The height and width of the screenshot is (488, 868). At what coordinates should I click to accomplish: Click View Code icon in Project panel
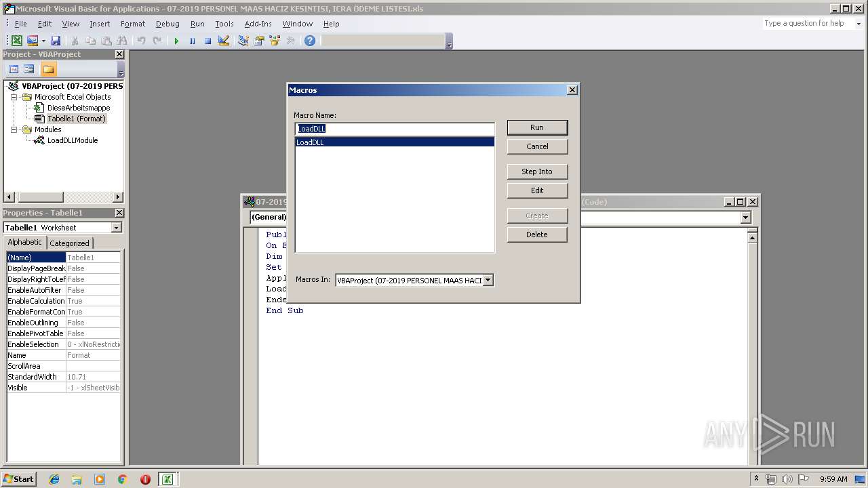(13, 69)
